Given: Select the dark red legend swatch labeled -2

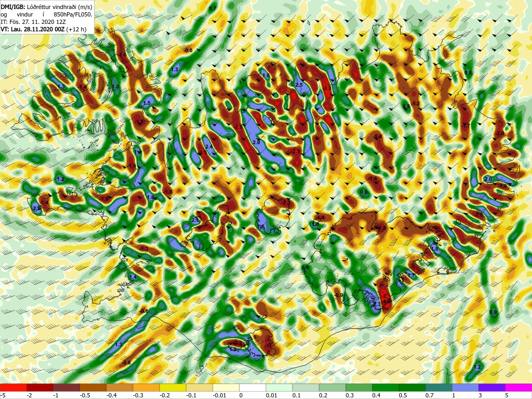Looking at the screenshot, I should pos(40,387).
